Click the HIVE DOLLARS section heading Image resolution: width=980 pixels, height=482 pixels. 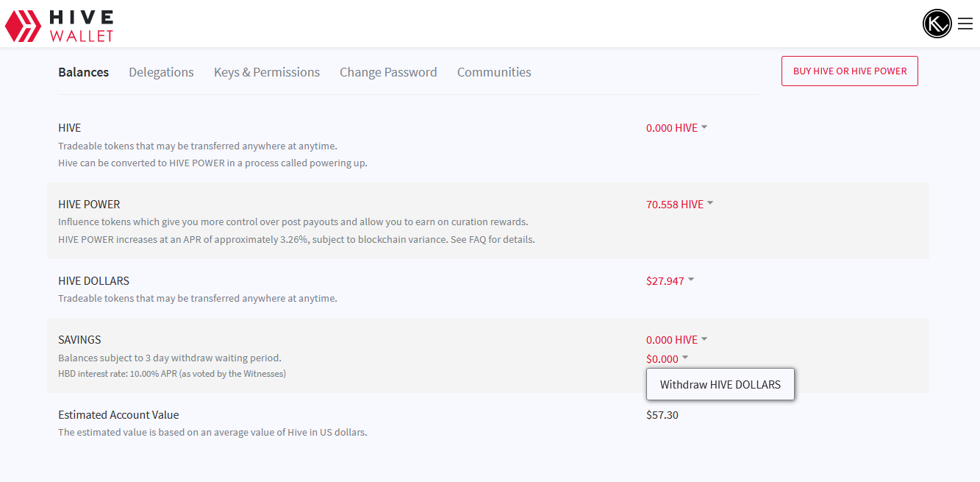pos(93,281)
